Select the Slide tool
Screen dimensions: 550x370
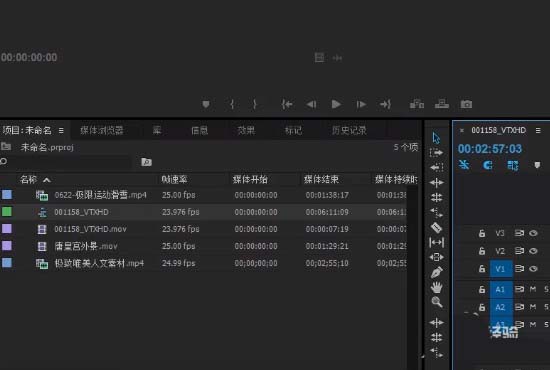[x=436, y=257]
